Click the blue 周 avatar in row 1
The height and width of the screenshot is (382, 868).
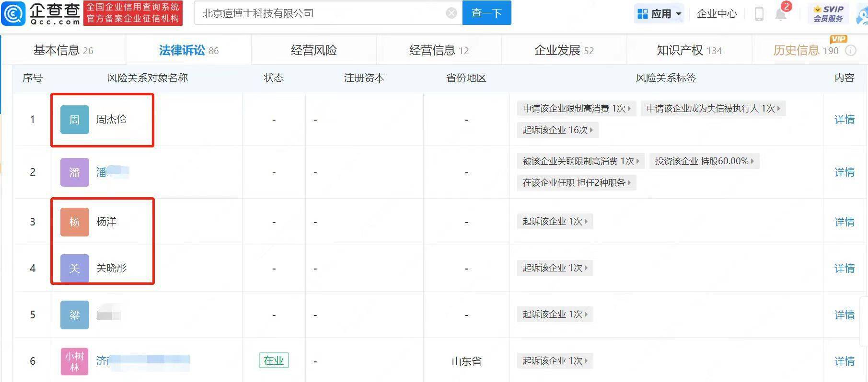click(74, 119)
